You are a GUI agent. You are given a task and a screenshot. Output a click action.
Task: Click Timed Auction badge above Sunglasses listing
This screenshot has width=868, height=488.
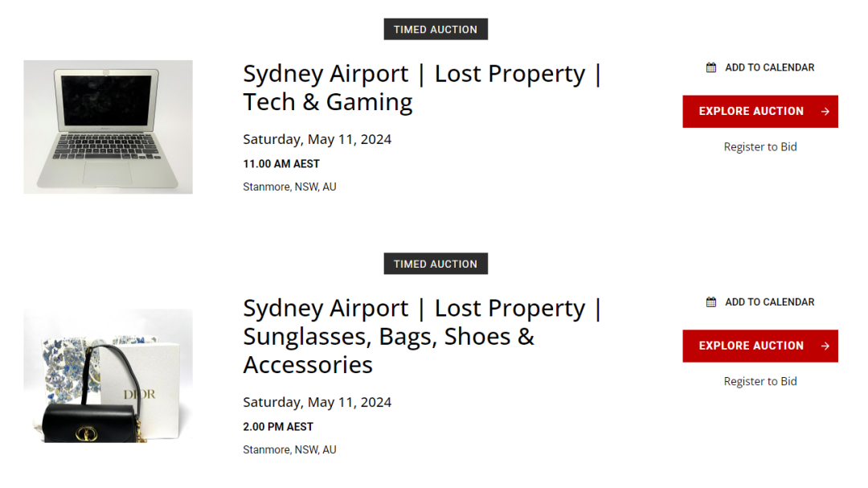click(436, 265)
